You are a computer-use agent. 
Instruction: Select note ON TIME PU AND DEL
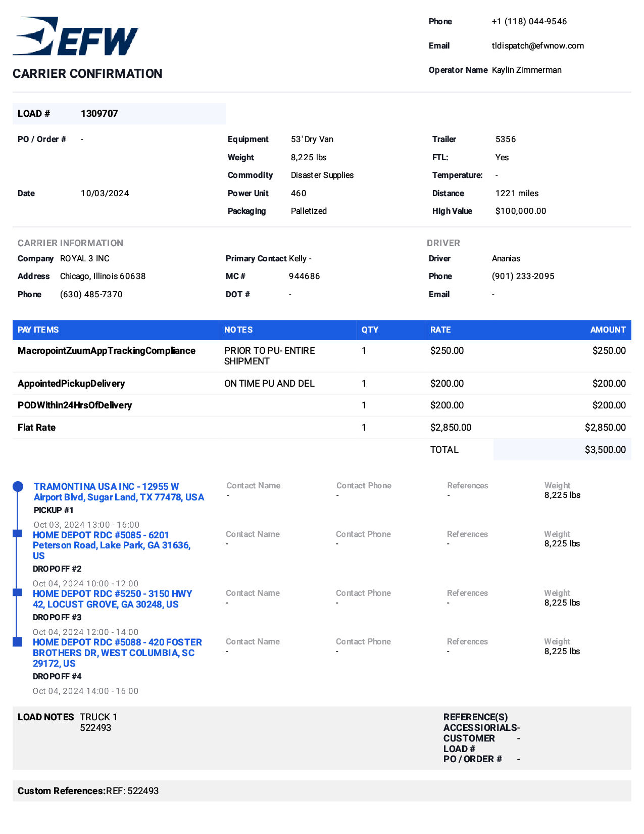270,383
